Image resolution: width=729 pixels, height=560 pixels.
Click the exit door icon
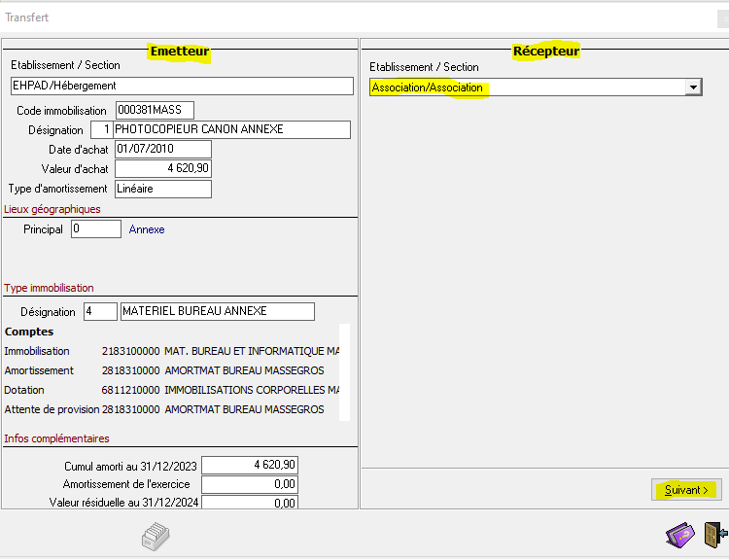(713, 536)
